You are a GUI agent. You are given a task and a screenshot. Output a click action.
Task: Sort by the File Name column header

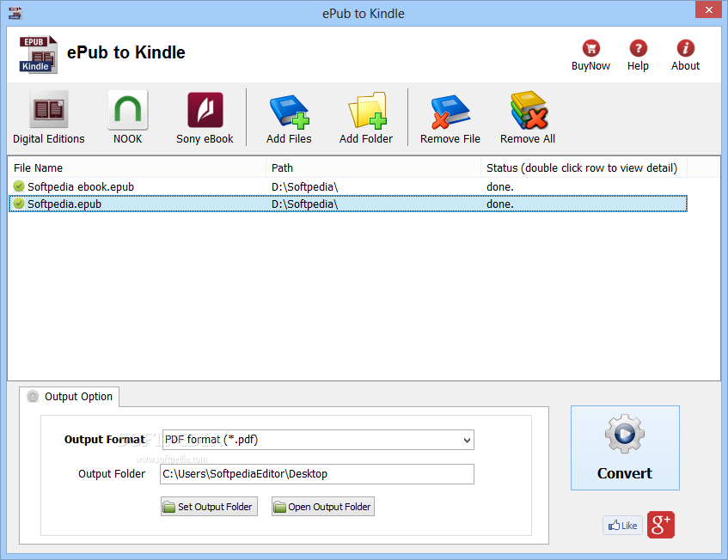click(137, 168)
